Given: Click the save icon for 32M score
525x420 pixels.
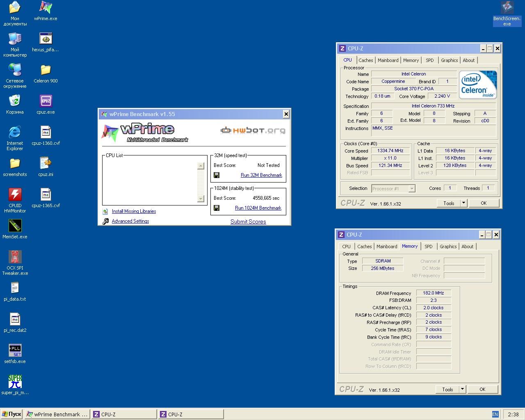Looking at the screenshot, I should click(x=217, y=175).
